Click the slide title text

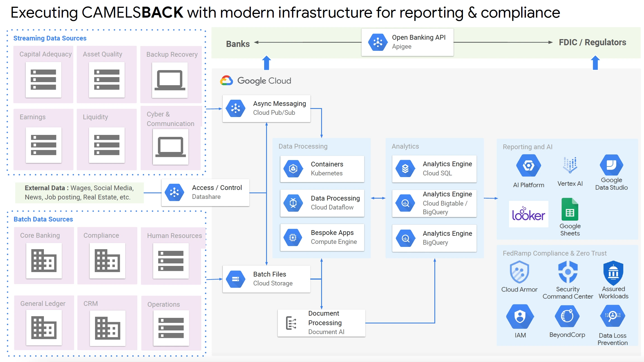(x=285, y=13)
